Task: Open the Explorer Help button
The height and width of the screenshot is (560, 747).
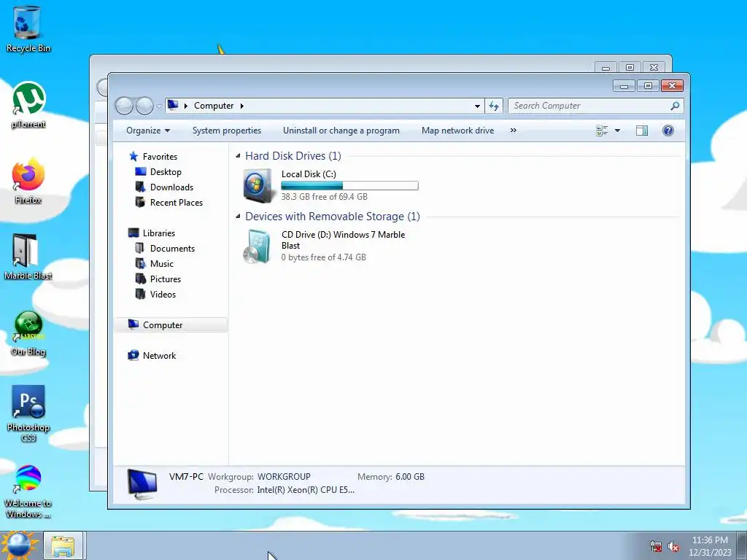Action: tap(668, 131)
